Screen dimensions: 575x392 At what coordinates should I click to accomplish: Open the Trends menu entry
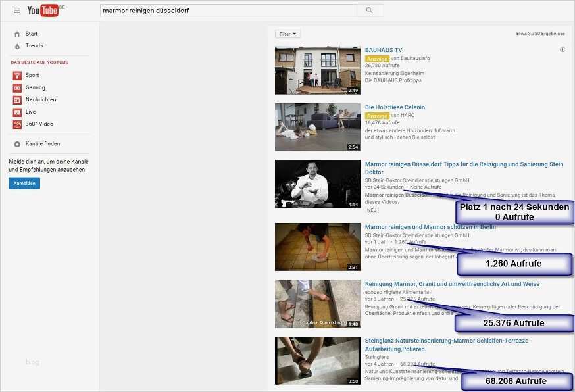click(x=34, y=45)
